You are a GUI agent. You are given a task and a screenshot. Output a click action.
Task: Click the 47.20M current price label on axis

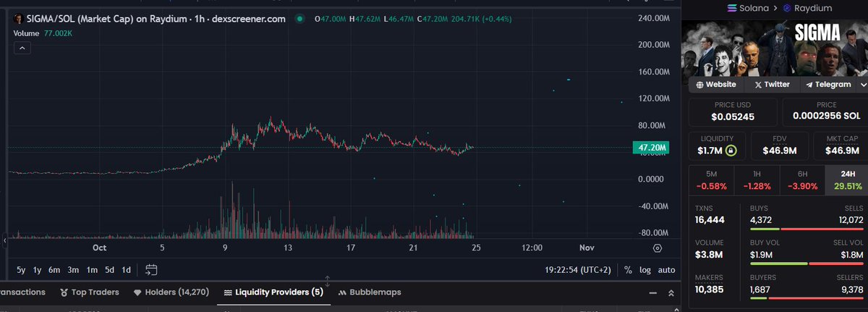click(651, 148)
